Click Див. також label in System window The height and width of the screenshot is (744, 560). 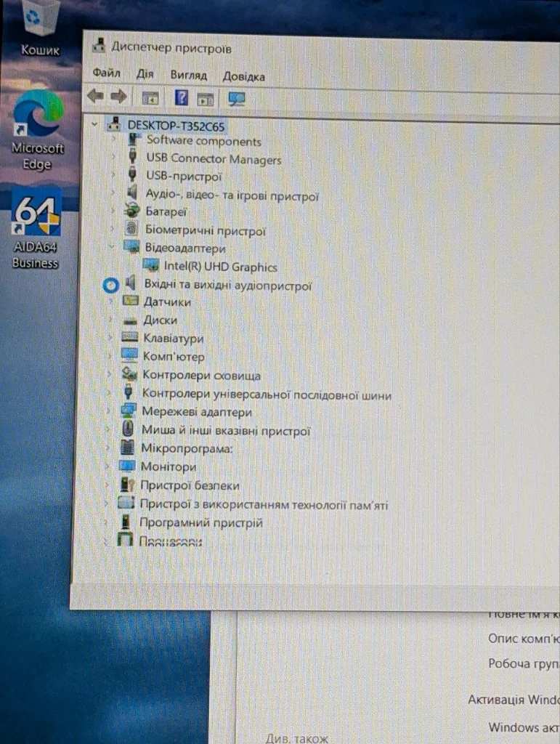click(x=297, y=738)
